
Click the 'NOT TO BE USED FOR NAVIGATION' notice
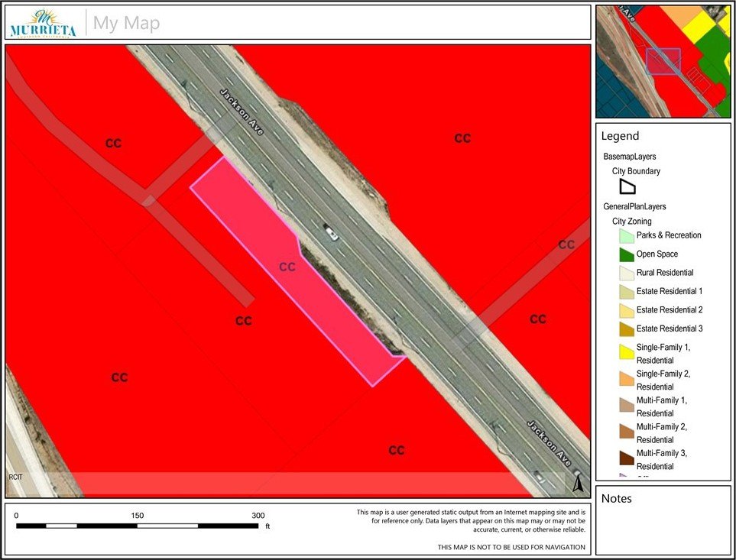point(511,547)
